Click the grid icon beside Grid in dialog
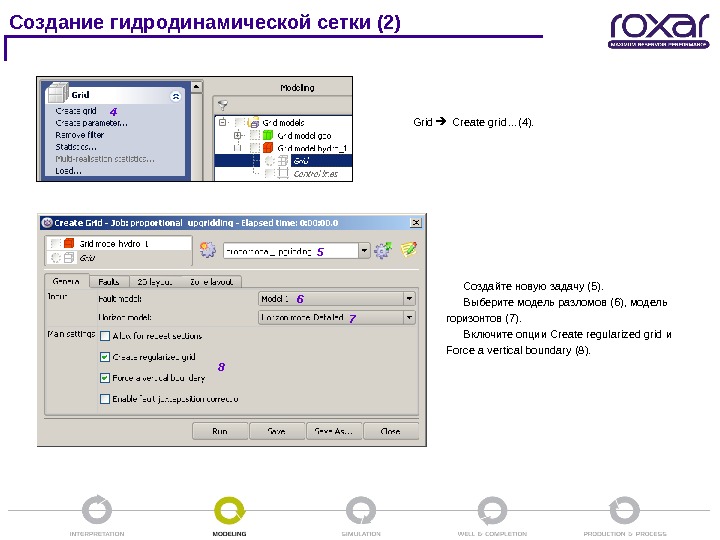Viewport: 720px width, 540px height. [69, 258]
